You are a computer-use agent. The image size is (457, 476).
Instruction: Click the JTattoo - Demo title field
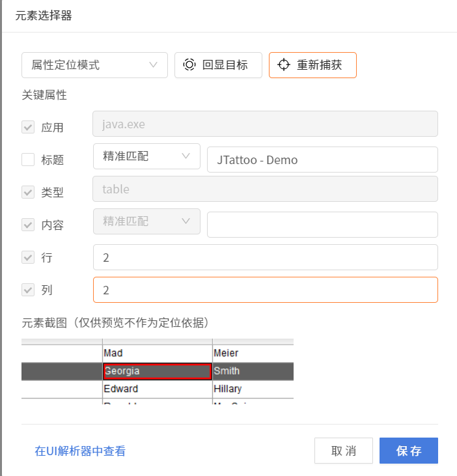click(322, 160)
